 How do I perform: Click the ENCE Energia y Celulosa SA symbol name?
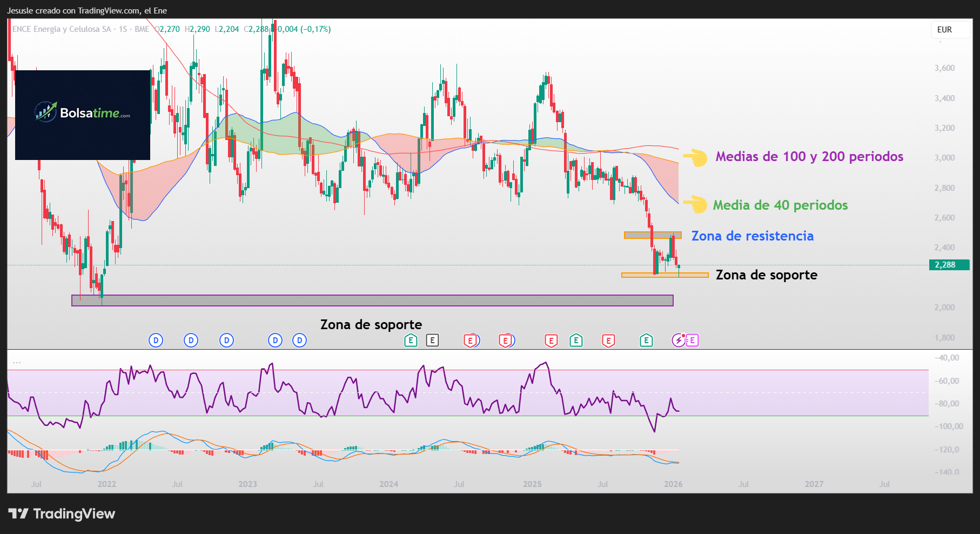tap(62, 30)
